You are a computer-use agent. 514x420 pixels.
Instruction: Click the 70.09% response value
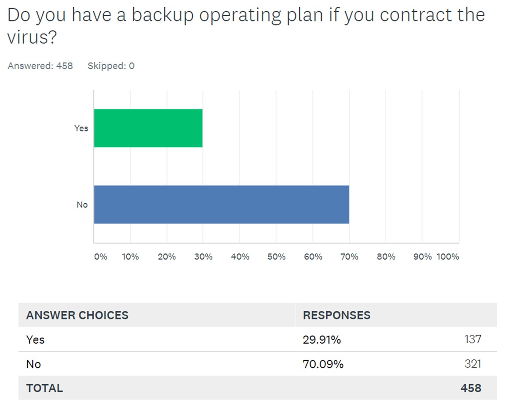pos(323,364)
